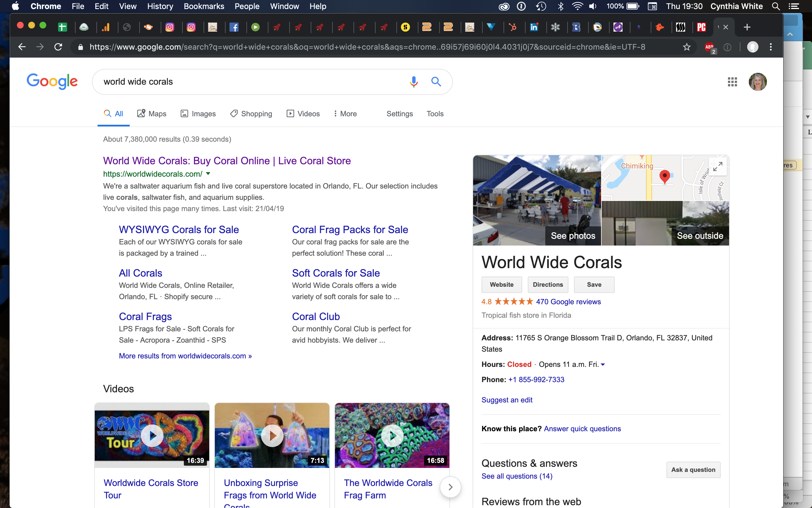Screen dimensions: 812x508
Task: Open the WYSIWYG Corals for Sale link
Action: (179, 229)
